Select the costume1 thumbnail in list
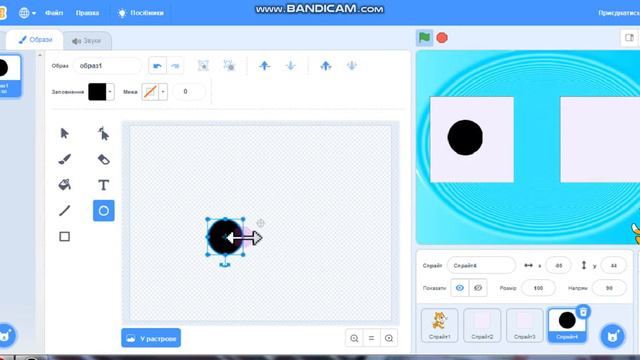 click(9, 76)
